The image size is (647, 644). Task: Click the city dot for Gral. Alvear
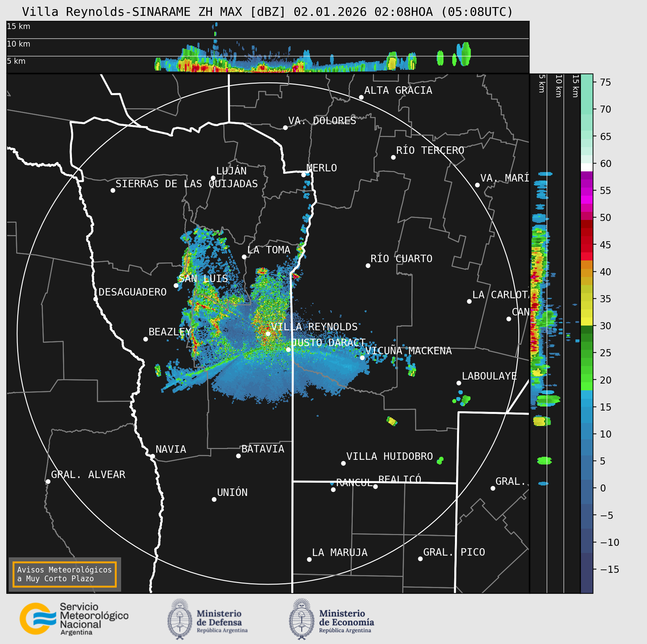pyautogui.click(x=48, y=481)
